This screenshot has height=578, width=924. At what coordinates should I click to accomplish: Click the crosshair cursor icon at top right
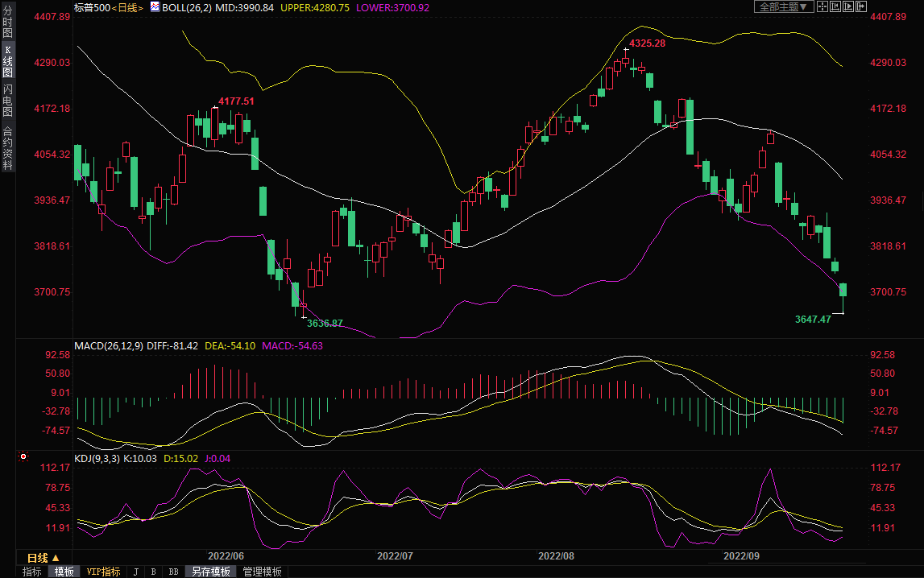tap(822, 6)
